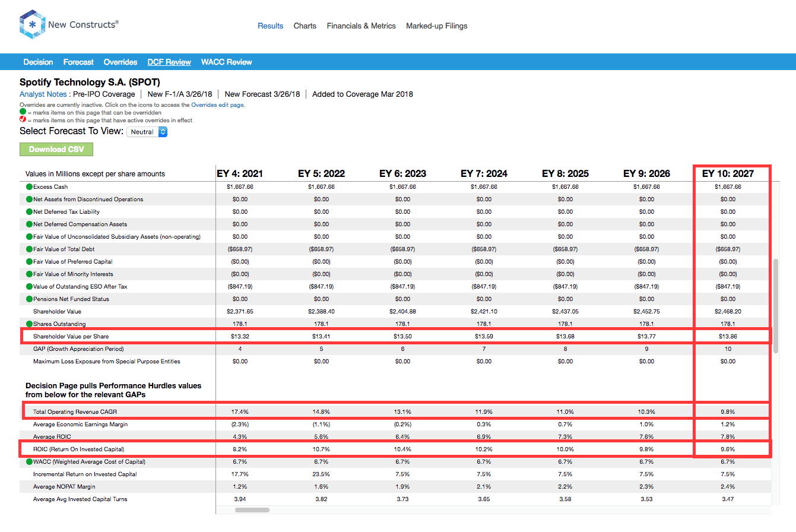This screenshot has height=532, width=796.
Task: Click the EY 7: 2024 column header
Action: [x=484, y=174]
